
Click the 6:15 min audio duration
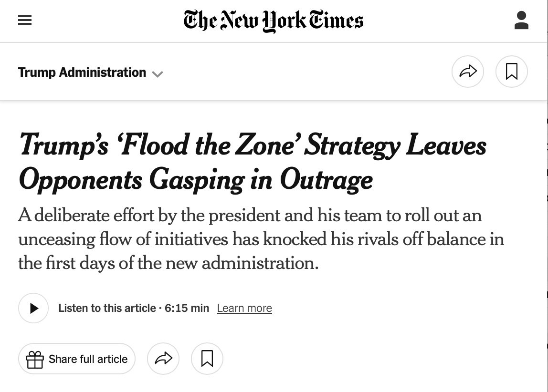coord(187,308)
